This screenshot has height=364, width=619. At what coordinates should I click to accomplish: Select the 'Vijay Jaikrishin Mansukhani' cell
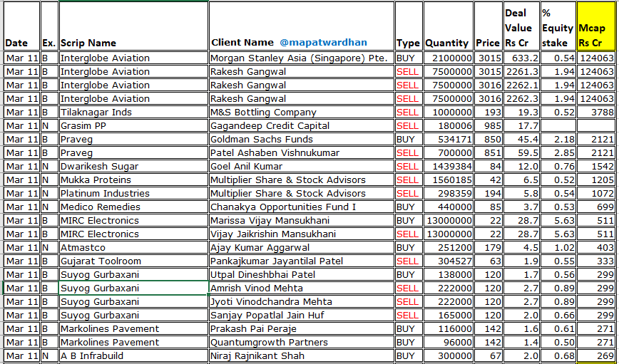click(x=302, y=234)
